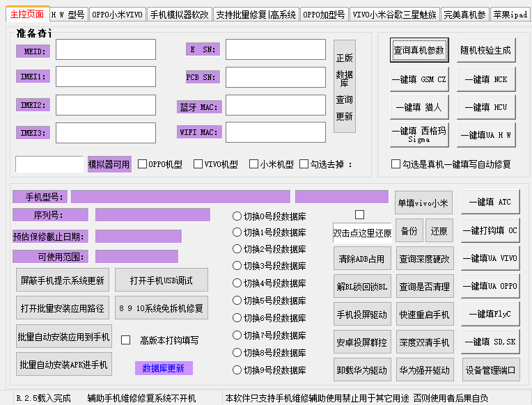
Task: Click the MEID input field
Action: pos(106,49)
